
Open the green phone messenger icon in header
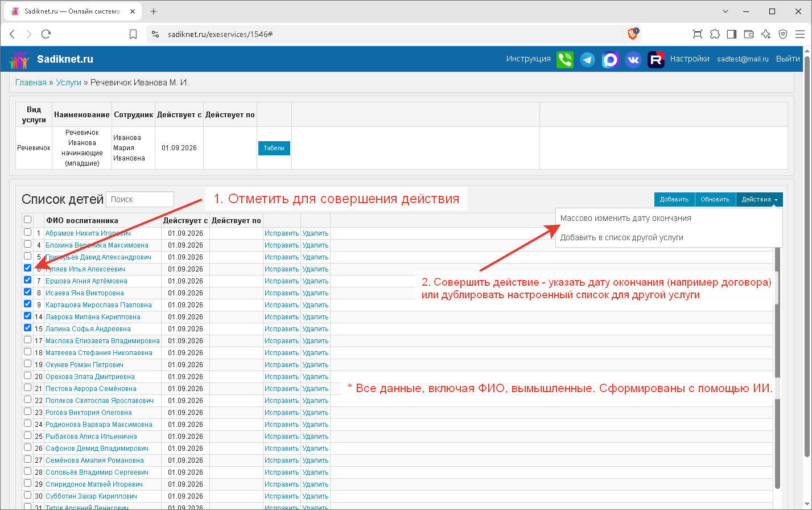(564, 60)
